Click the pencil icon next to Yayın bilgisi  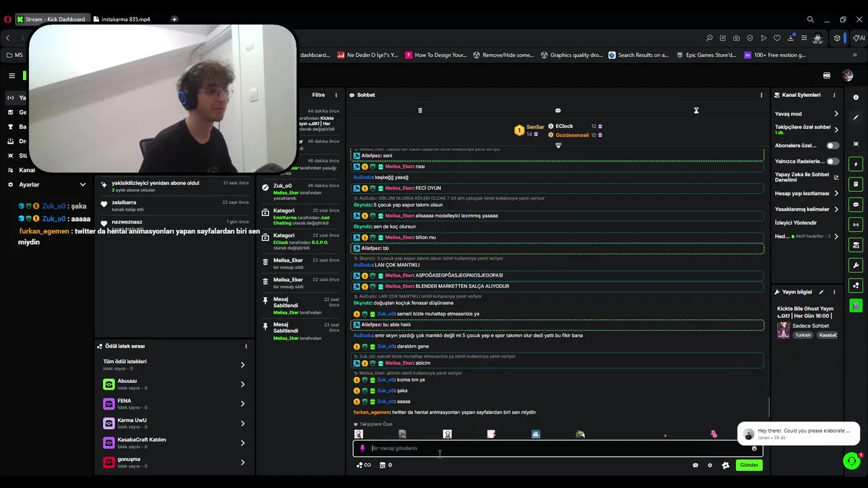tap(821, 292)
